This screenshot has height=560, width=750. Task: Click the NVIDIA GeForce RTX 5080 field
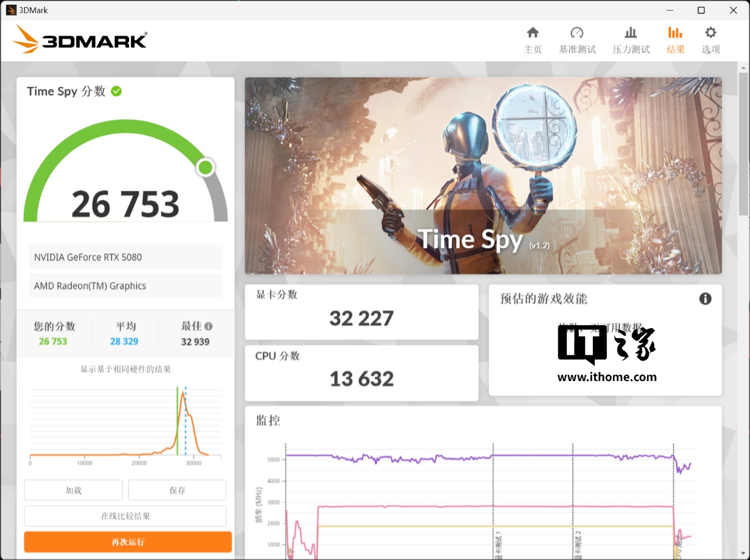pos(125,257)
